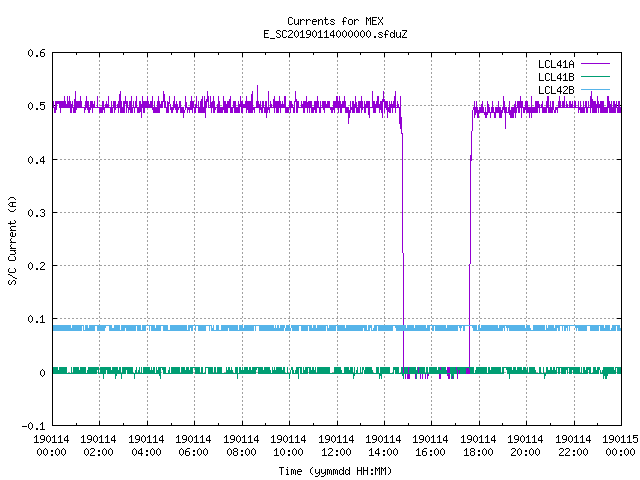Click the -0.1 y-axis tick value
This screenshot has width=640, height=480.
click(x=33, y=426)
